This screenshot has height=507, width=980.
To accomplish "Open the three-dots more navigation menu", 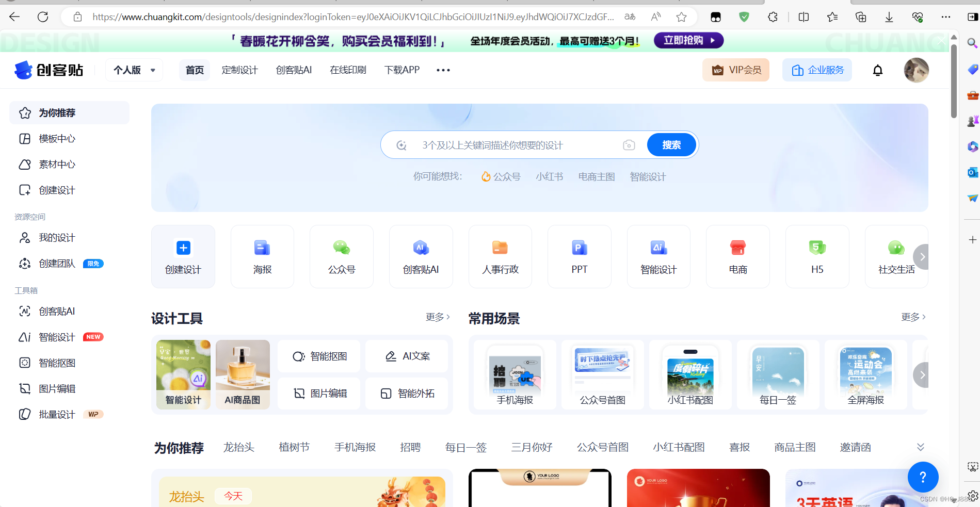I will click(443, 70).
